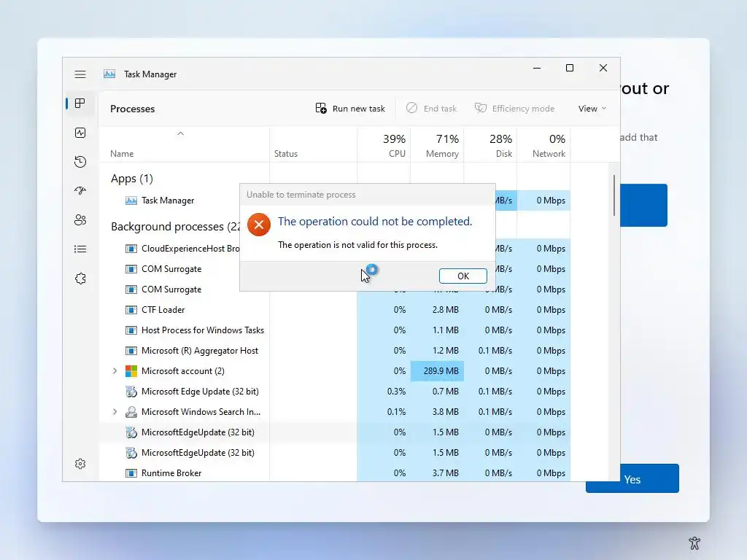Click the Task Manager app row icon
The image size is (747, 560).
[x=131, y=201]
